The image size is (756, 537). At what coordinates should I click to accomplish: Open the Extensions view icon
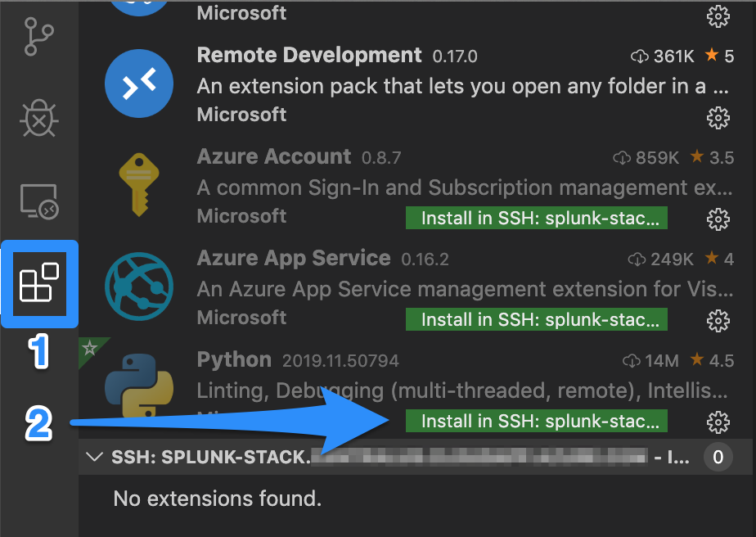(39, 283)
